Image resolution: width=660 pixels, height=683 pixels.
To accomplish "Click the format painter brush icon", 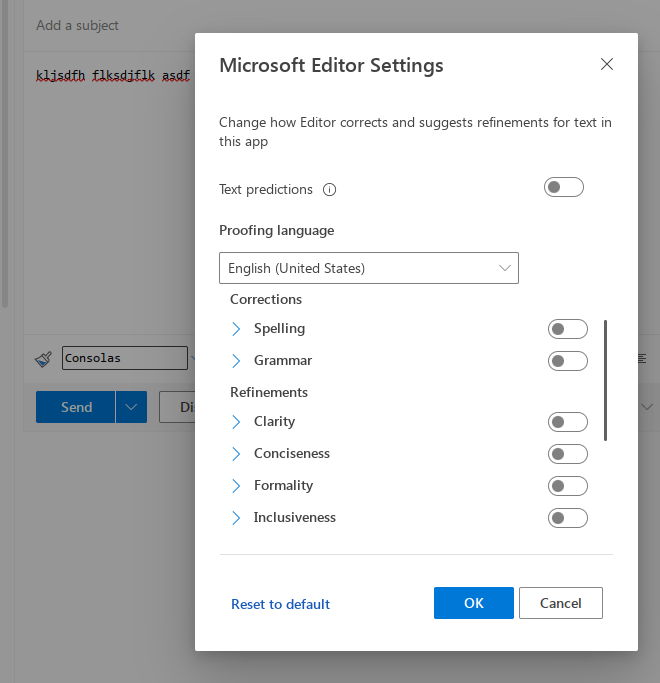I will (43, 359).
